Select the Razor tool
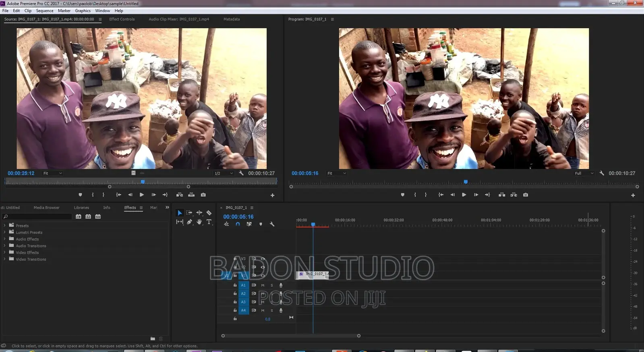The image size is (644, 352). click(209, 212)
